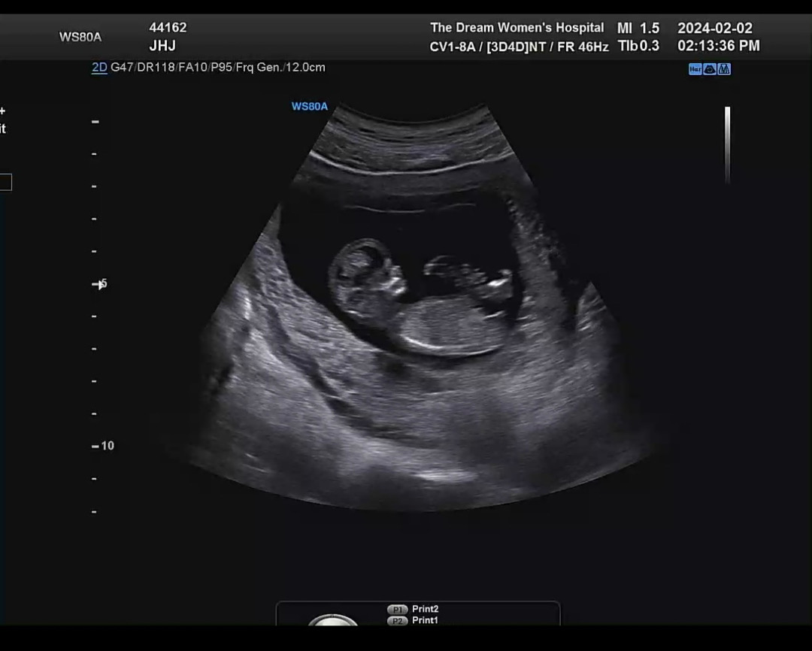Image resolution: width=812 pixels, height=651 pixels.
Task: Click the P2 key icon
Action: [x=397, y=621]
